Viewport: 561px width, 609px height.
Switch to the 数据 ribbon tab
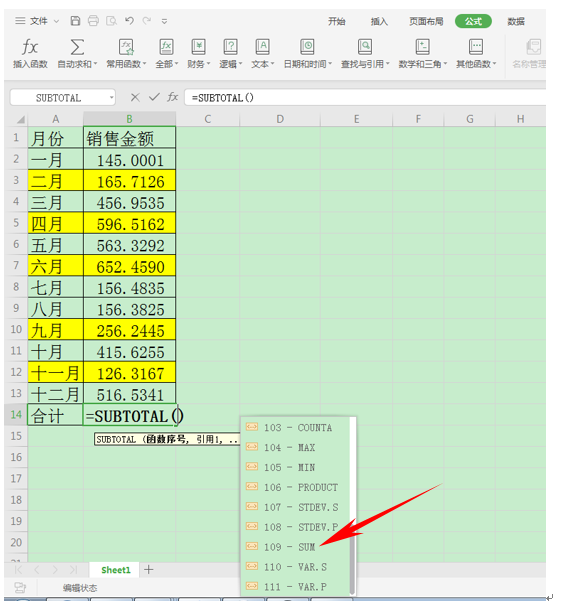click(x=516, y=21)
